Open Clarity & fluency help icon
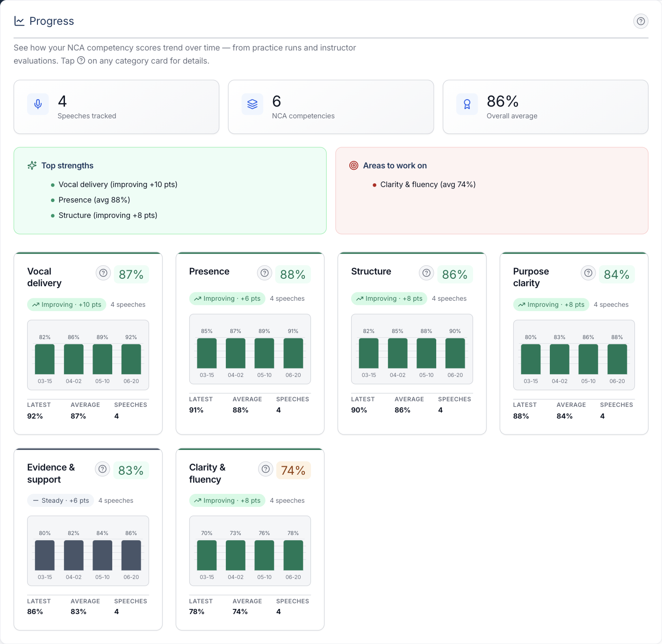Viewport: 662px width, 644px height. click(x=266, y=469)
